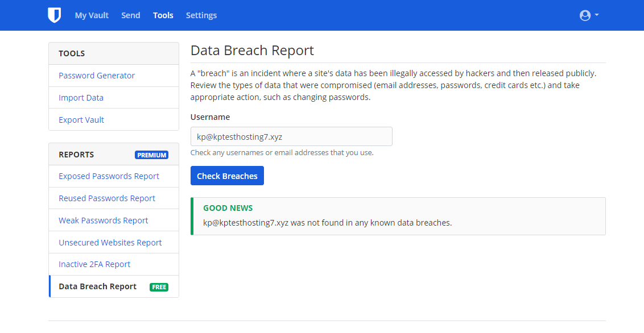This screenshot has height=333, width=644.
Task: Open Settings from the top navigation
Action: click(201, 15)
